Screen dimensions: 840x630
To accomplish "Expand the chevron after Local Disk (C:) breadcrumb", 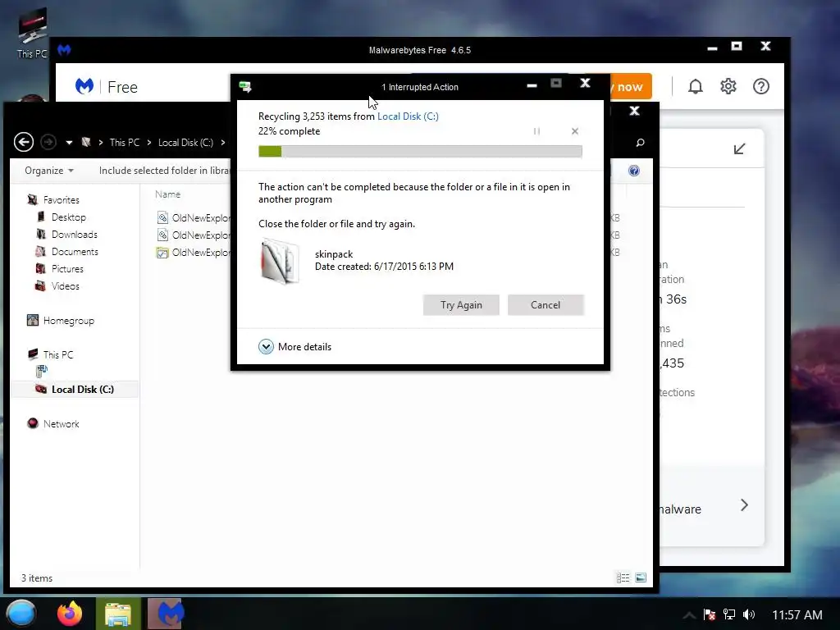I will [x=223, y=143].
